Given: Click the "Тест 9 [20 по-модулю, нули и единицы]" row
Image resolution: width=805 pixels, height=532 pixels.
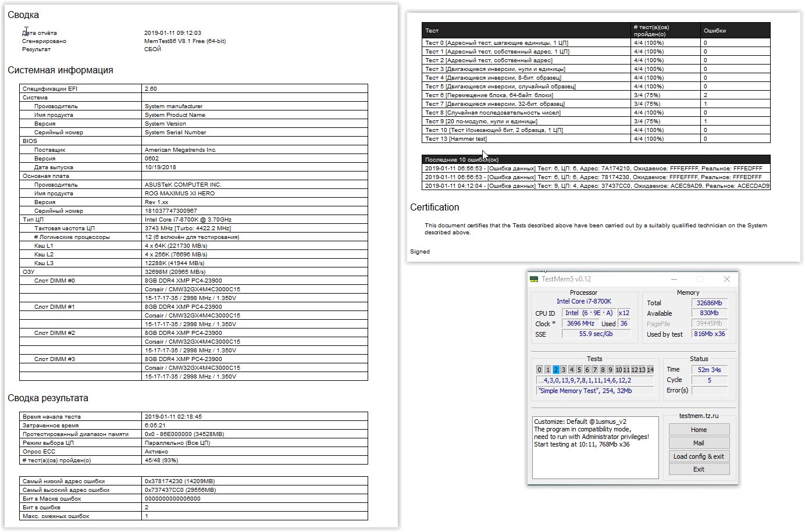Looking at the screenshot, I should (x=596, y=122).
